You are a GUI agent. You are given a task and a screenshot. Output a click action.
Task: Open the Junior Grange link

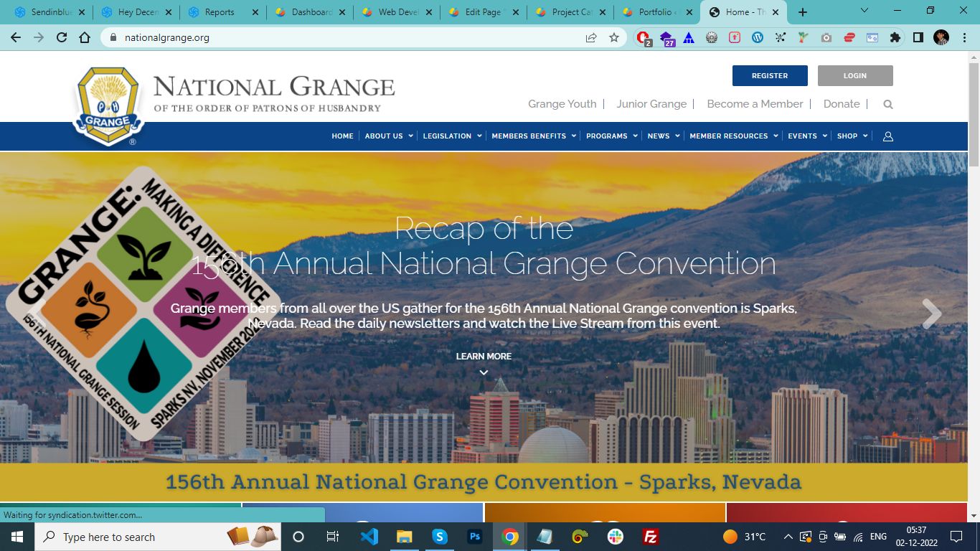tap(651, 104)
